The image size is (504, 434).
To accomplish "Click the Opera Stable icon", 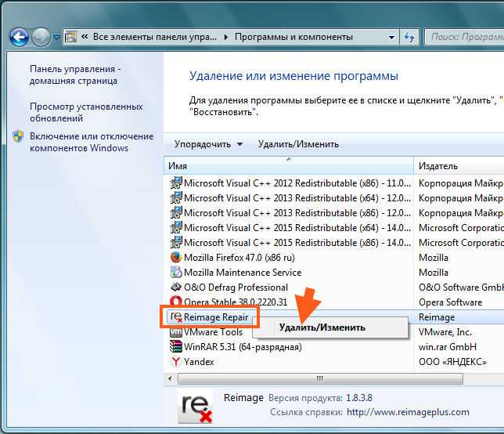I will coord(176,302).
